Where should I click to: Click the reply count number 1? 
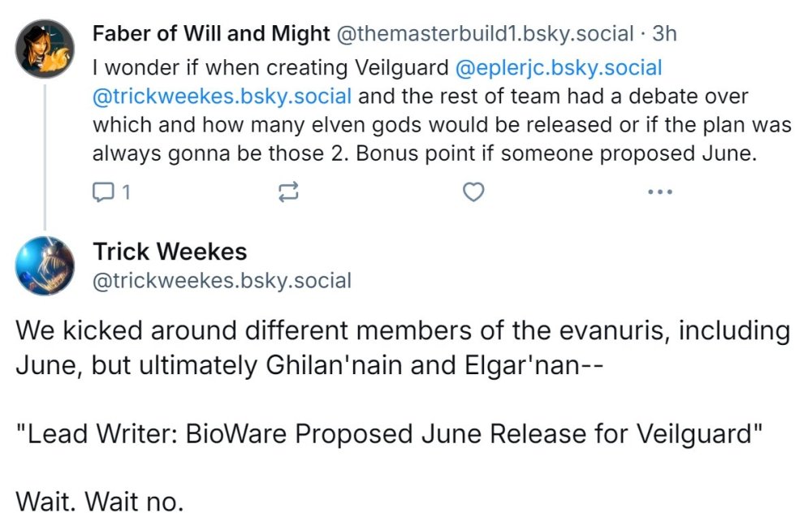[x=126, y=192]
